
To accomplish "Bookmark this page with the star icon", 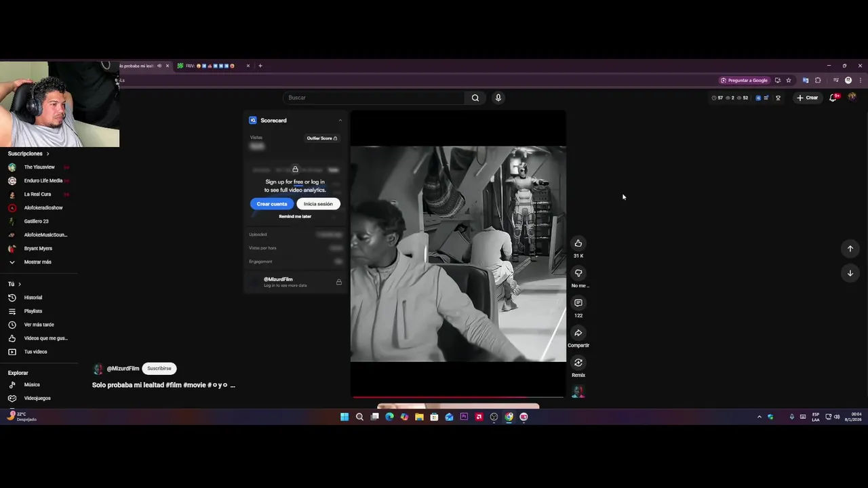I will click(x=789, y=80).
